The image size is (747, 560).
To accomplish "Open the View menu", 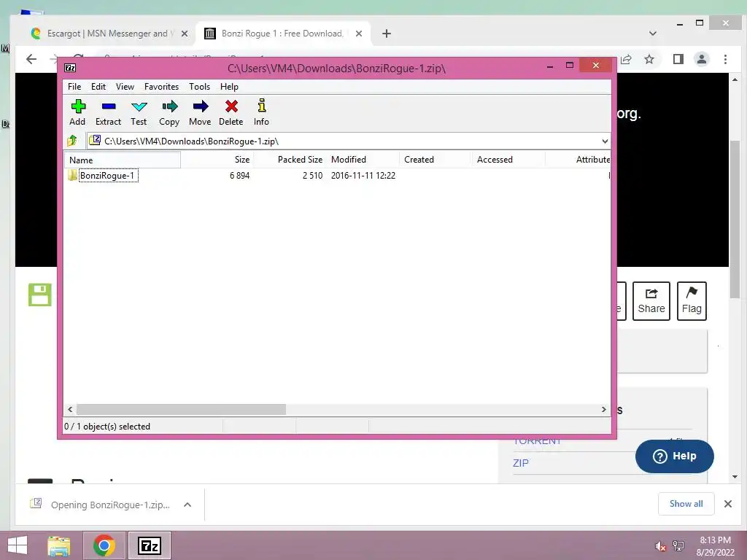I will pyautogui.click(x=125, y=87).
